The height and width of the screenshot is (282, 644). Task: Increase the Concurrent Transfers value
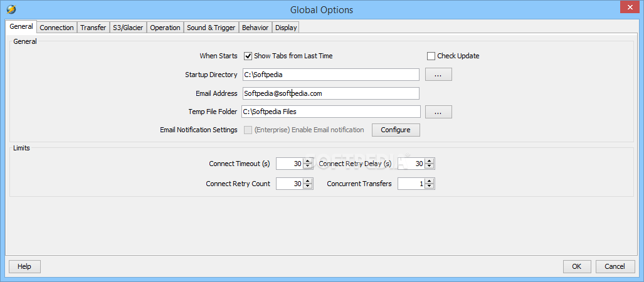coord(430,181)
